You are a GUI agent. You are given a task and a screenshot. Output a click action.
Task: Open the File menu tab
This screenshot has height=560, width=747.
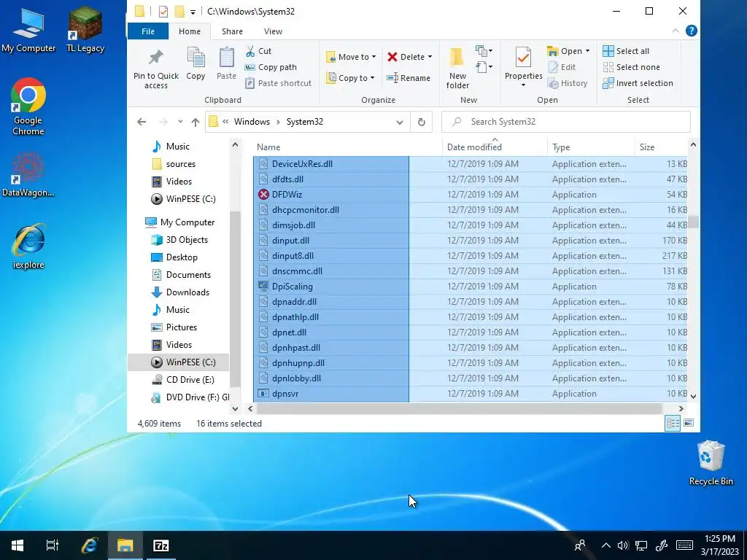[148, 31]
